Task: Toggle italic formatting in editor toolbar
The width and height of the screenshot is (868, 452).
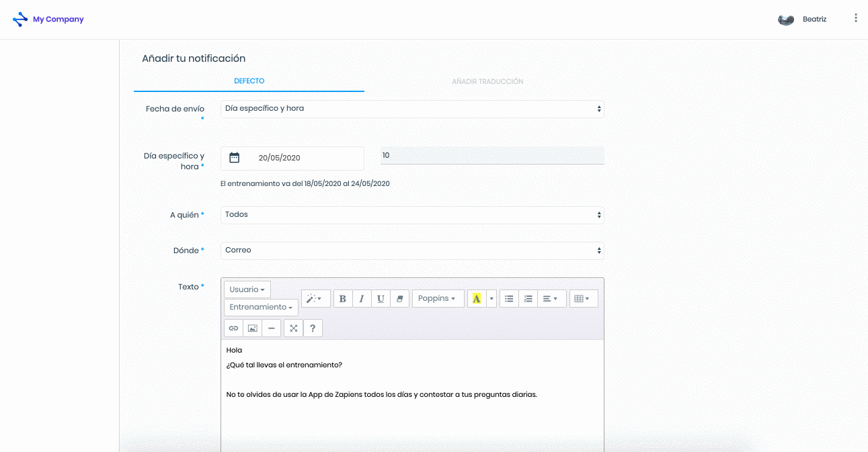Action: (362, 299)
